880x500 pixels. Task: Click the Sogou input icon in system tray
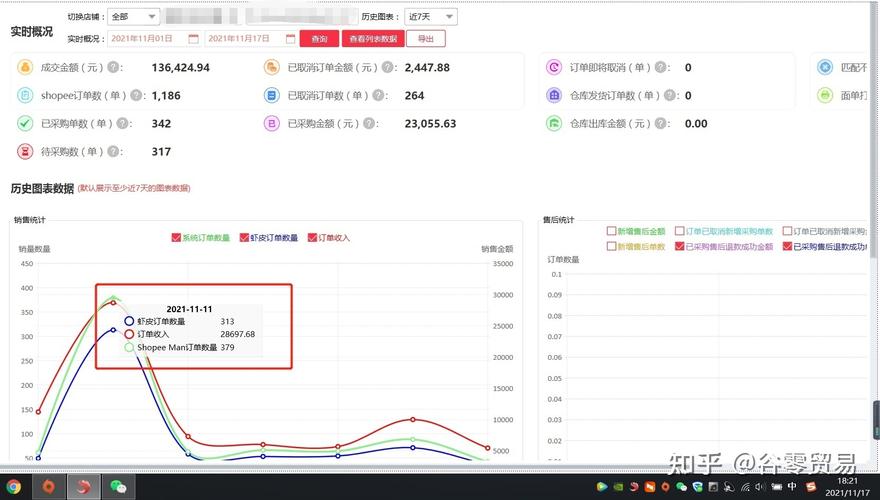pyautogui.click(x=810, y=487)
